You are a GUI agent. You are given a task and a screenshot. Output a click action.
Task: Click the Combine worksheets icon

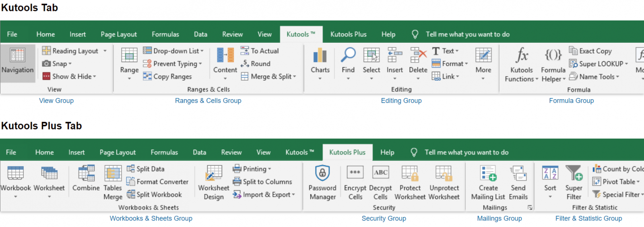point(86,173)
